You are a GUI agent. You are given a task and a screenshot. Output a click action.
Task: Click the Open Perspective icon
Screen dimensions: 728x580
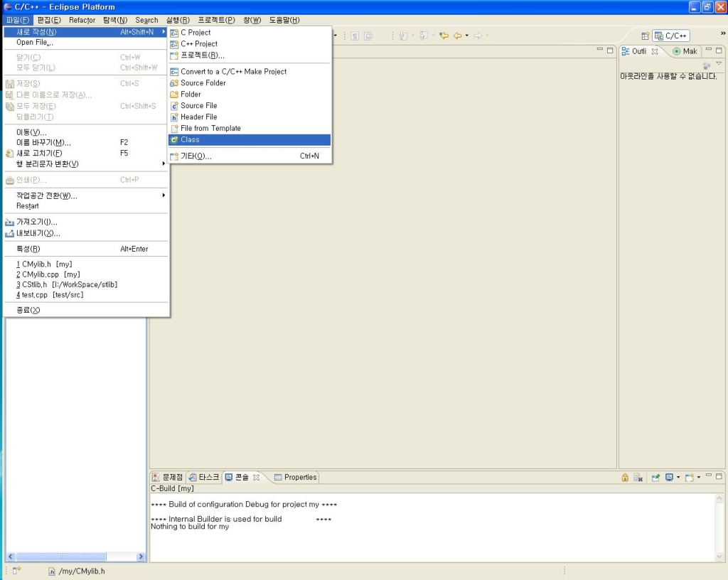tap(645, 36)
